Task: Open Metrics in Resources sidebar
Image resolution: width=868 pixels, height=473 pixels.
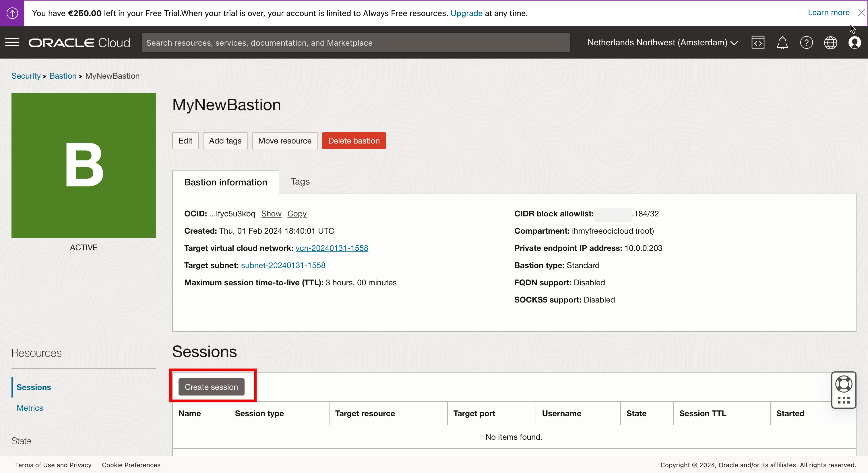Action: tap(30, 408)
